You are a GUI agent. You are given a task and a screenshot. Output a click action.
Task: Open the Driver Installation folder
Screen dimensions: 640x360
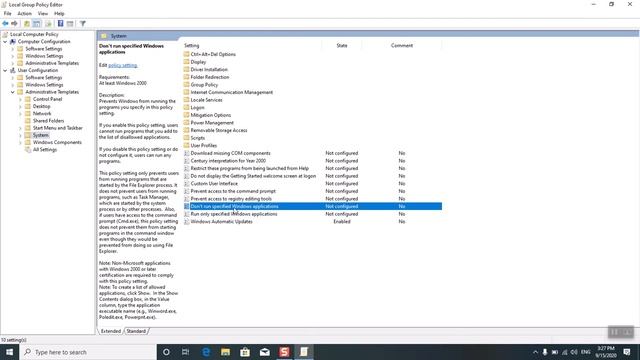click(209, 69)
